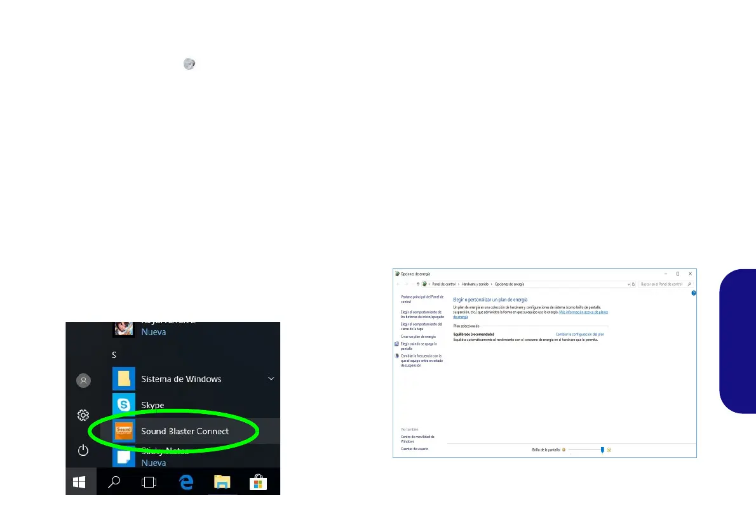
Task: Click the Power icon in the Start menu
Action: [x=83, y=450]
